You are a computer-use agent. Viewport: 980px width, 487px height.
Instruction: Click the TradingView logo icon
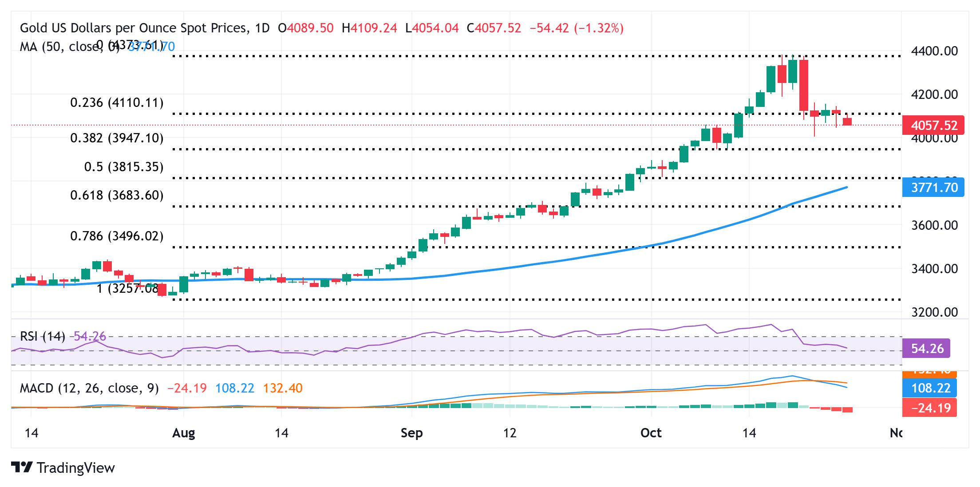pyautogui.click(x=22, y=467)
